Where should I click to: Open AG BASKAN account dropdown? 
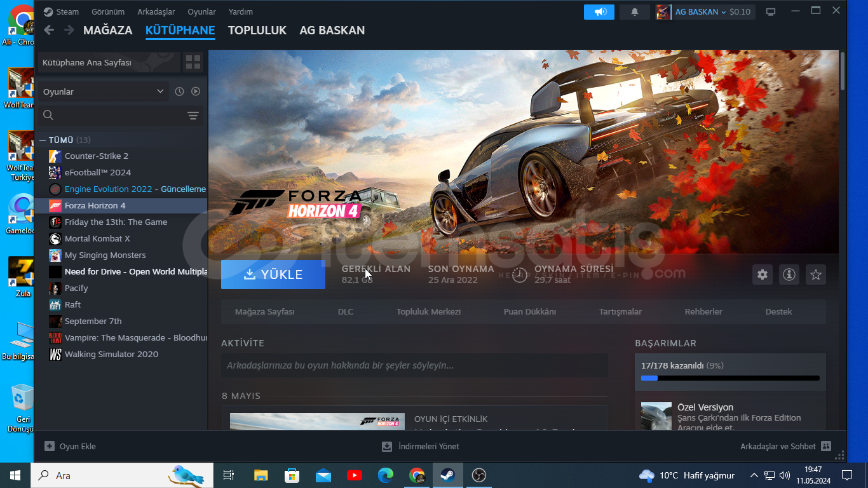tap(704, 12)
